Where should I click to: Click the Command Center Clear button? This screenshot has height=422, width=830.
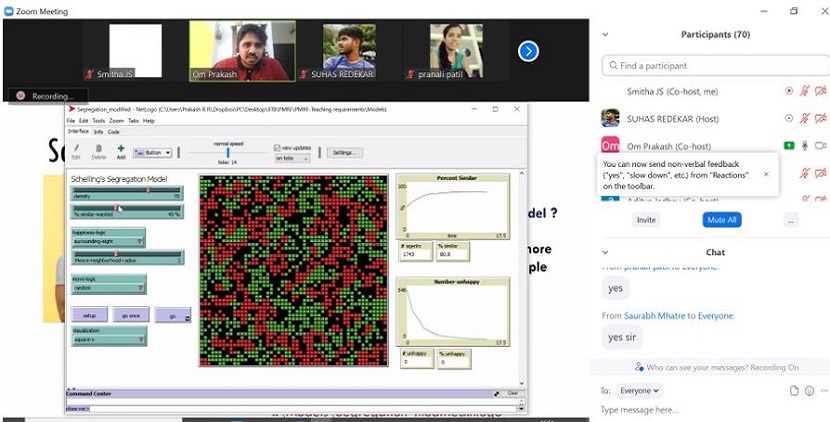[512, 393]
